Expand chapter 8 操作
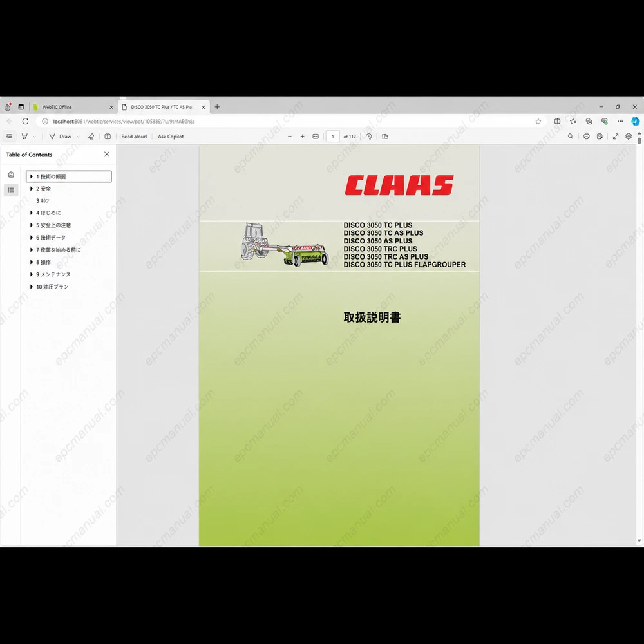The width and height of the screenshot is (644, 644). click(x=32, y=262)
